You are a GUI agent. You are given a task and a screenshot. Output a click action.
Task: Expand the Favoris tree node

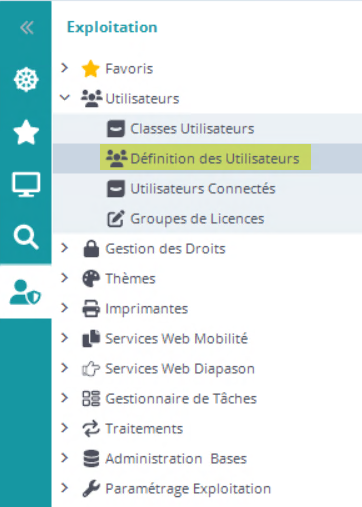click(x=65, y=68)
